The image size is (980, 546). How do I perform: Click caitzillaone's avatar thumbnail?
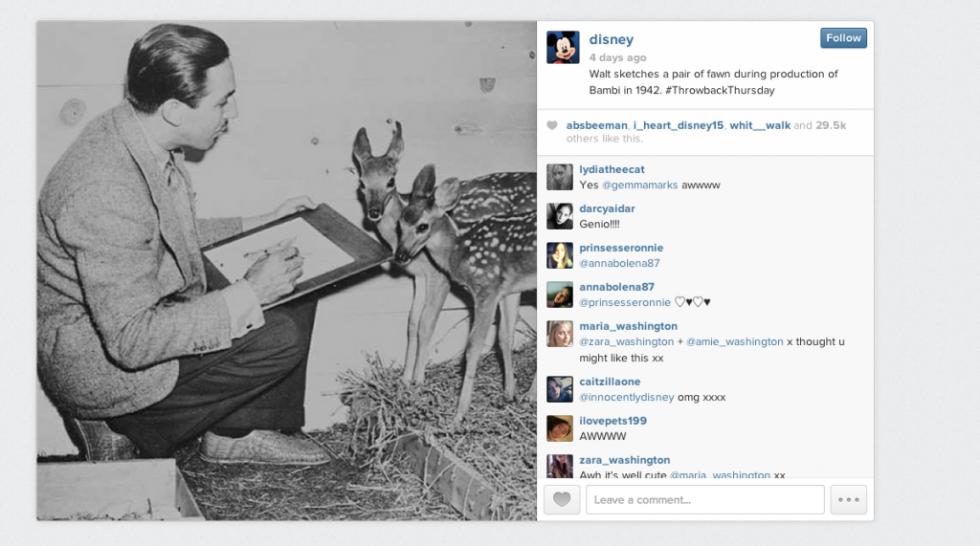(559, 389)
